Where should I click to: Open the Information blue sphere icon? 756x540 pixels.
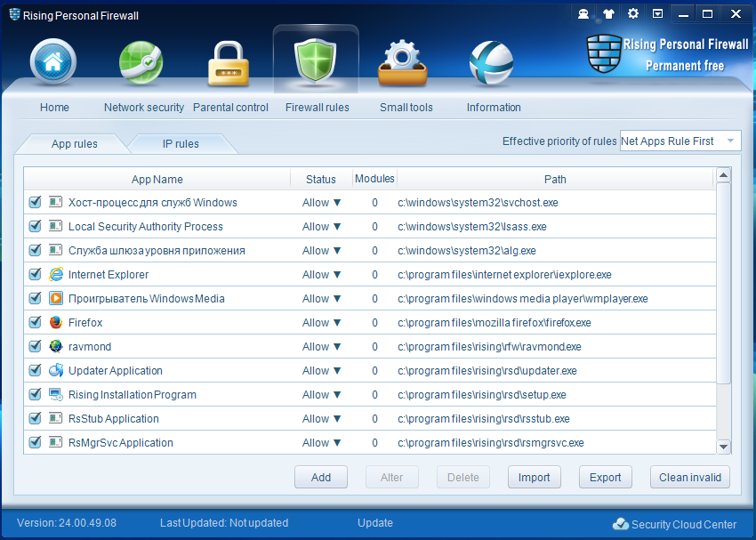[x=491, y=62]
